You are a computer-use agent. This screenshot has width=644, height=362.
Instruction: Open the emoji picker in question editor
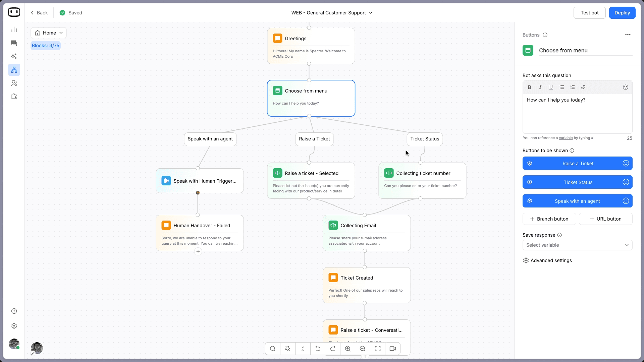click(626, 87)
